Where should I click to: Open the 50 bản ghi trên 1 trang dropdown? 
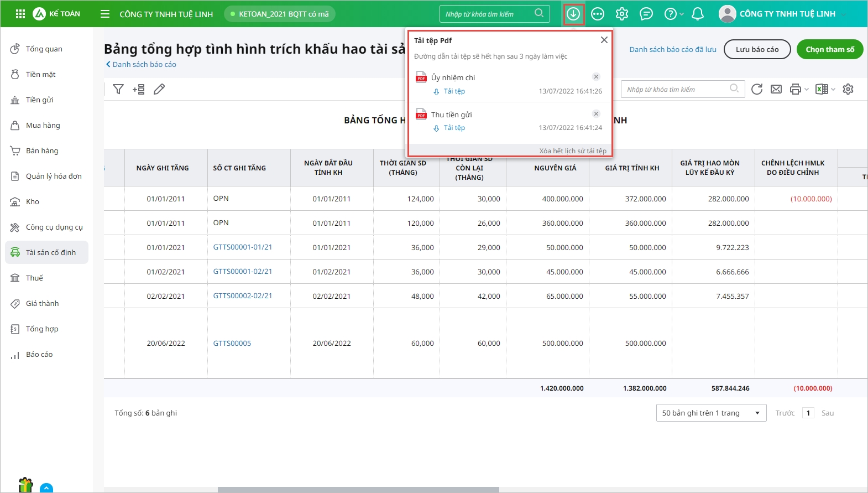click(711, 413)
